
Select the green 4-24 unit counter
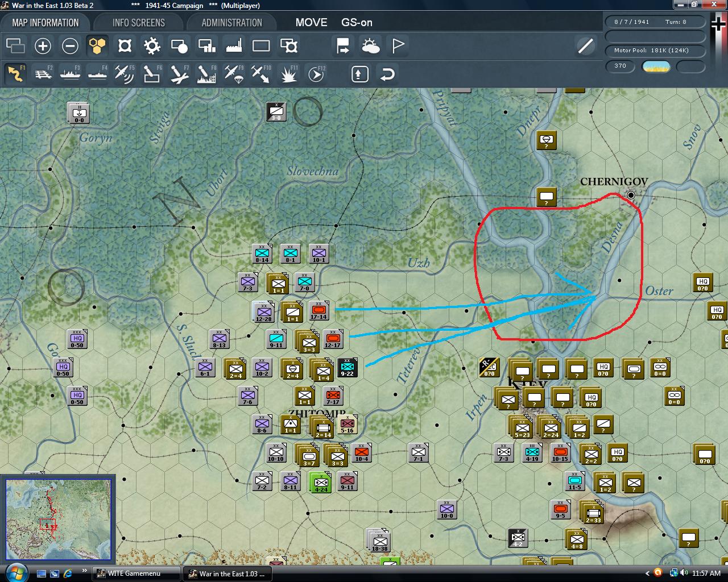point(320,482)
